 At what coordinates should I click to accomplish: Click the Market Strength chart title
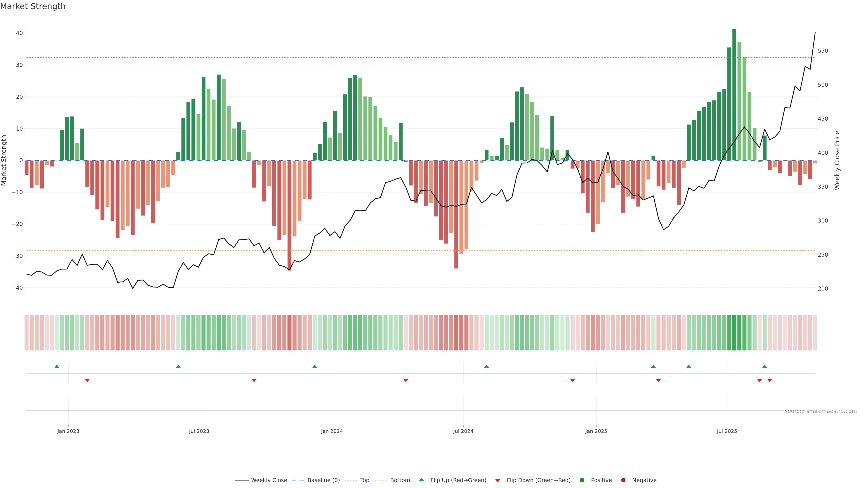(33, 6)
